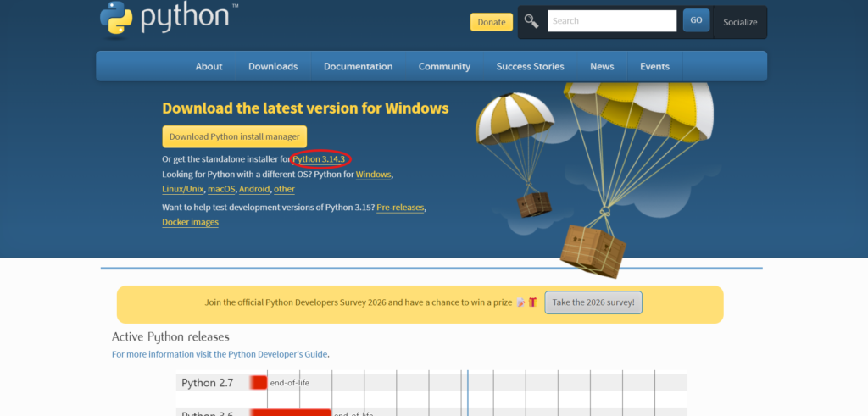The width and height of the screenshot is (868, 416).
Task: Open the Events menu
Action: tap(654, 66)
